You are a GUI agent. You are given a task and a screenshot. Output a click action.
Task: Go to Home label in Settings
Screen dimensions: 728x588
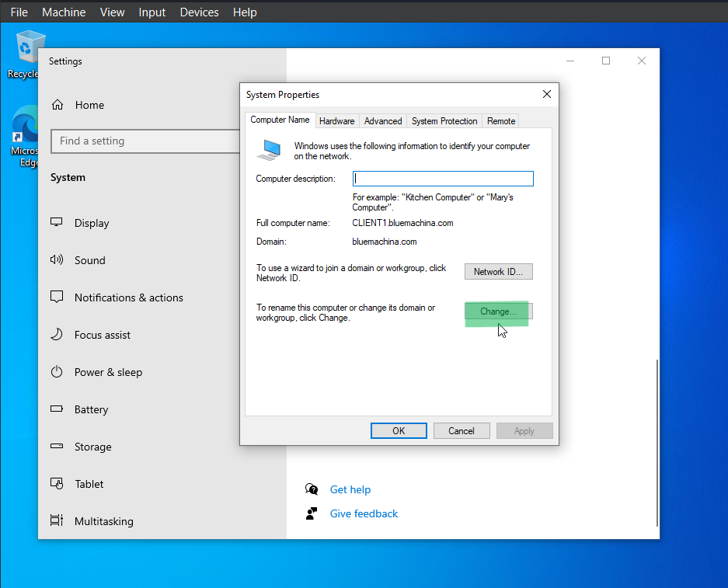[89, 105]
